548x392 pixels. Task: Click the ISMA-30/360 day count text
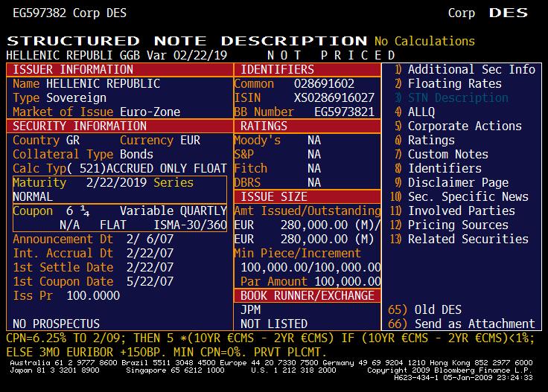[x=191, y=225]
